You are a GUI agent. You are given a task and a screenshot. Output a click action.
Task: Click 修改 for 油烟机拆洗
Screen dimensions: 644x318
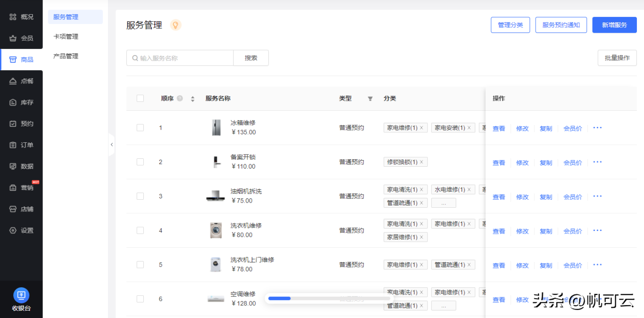point(522,197)
